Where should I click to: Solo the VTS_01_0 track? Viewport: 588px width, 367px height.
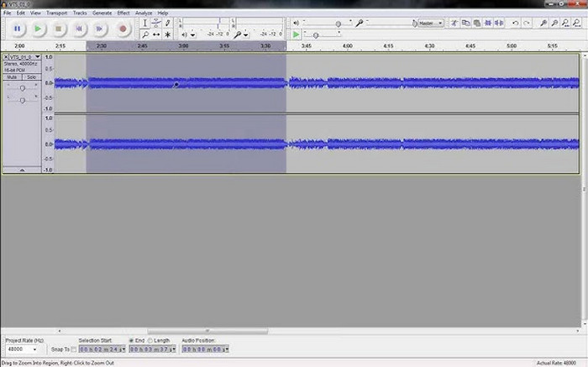tap(32, 77)
